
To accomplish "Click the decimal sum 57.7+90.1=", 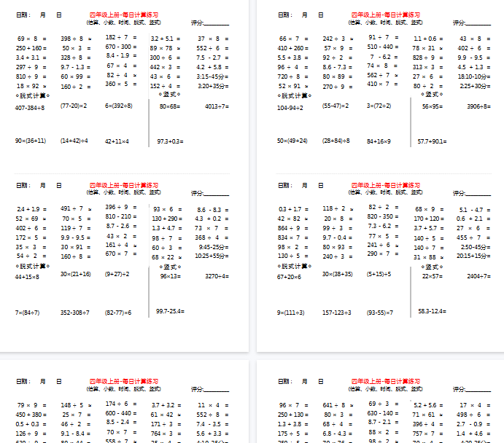I will pyautogui.click(x=433, y=141).
